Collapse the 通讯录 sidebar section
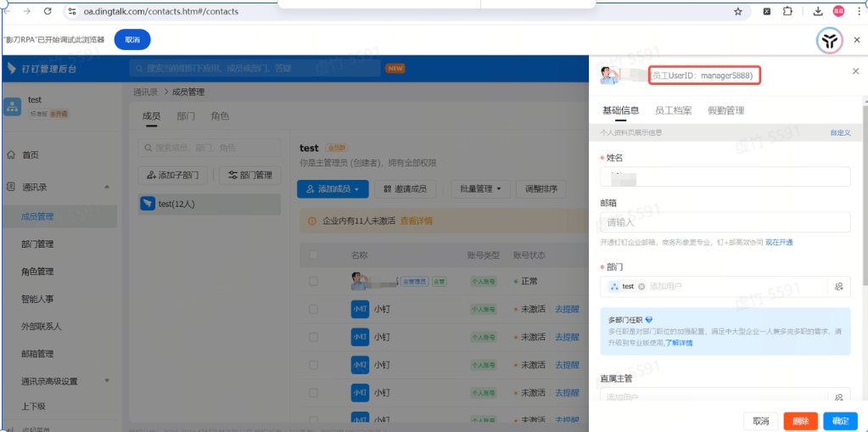This screenshot has width=868, height=432. 107,188
